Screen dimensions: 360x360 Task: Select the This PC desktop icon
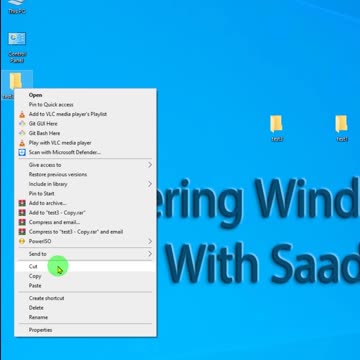click(x=16, y=7)
